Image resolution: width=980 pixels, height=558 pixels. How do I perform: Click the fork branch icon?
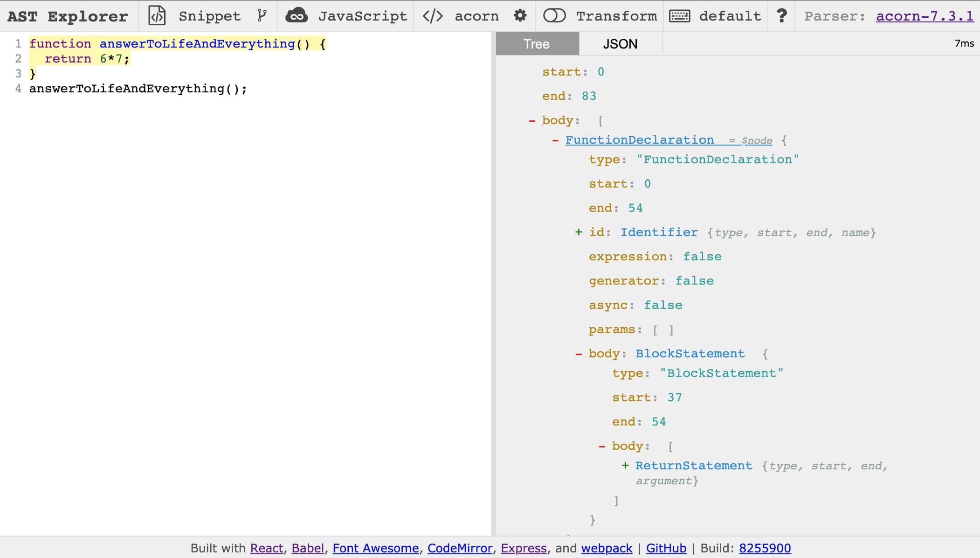(x=262, y=16)
